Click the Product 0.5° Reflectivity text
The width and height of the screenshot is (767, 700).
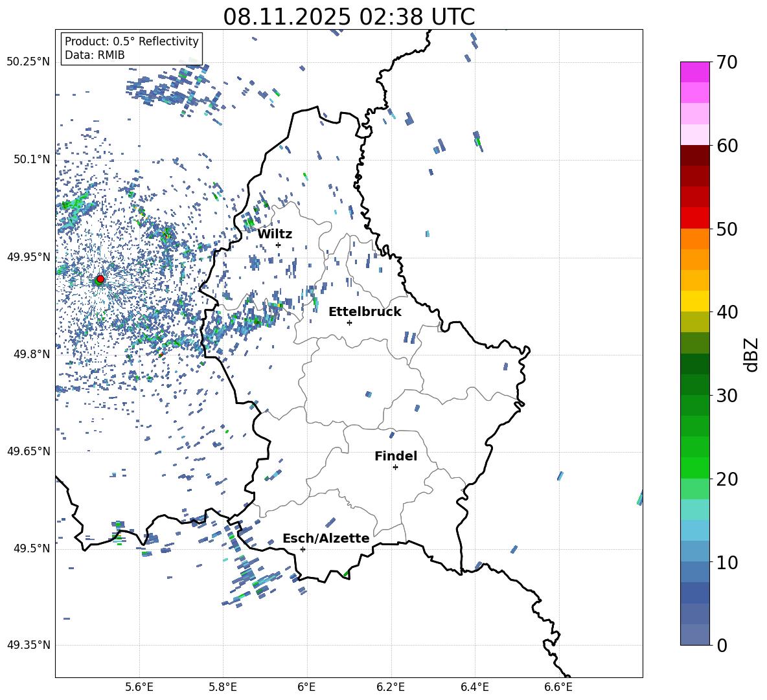(x=132, y=41)
